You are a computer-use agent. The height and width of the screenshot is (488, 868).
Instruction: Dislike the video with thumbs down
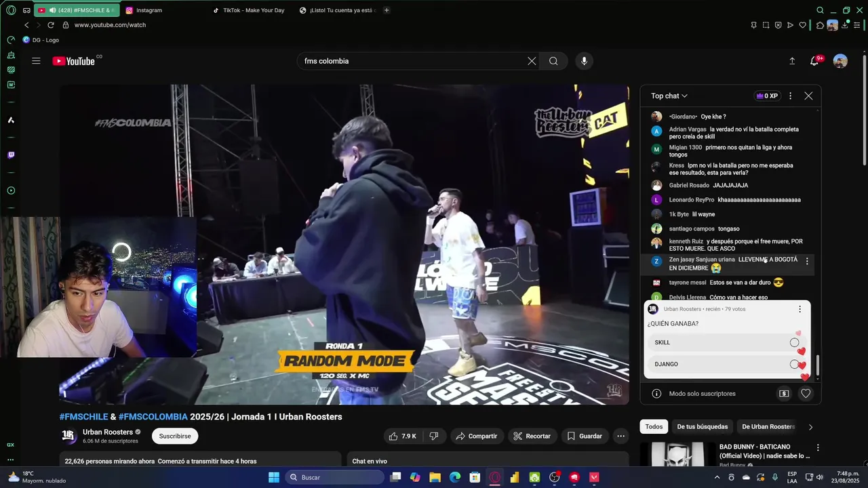pos(434,436)
